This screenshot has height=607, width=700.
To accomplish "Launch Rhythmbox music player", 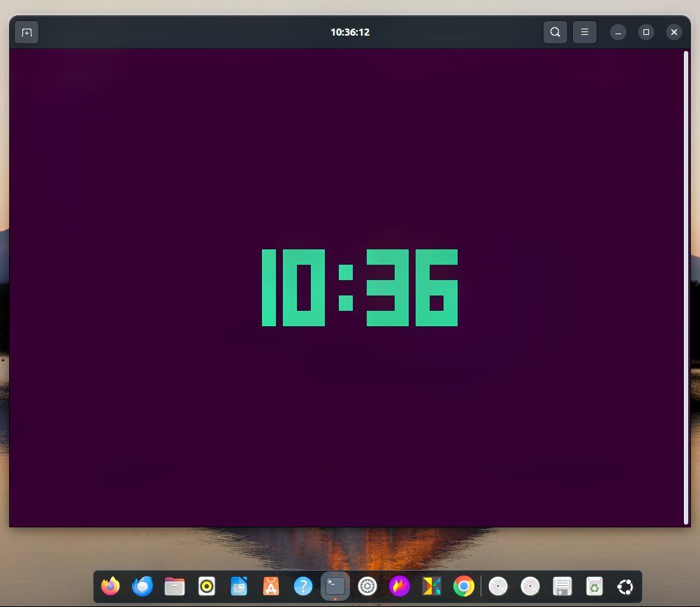I will (x=207, y=587).
